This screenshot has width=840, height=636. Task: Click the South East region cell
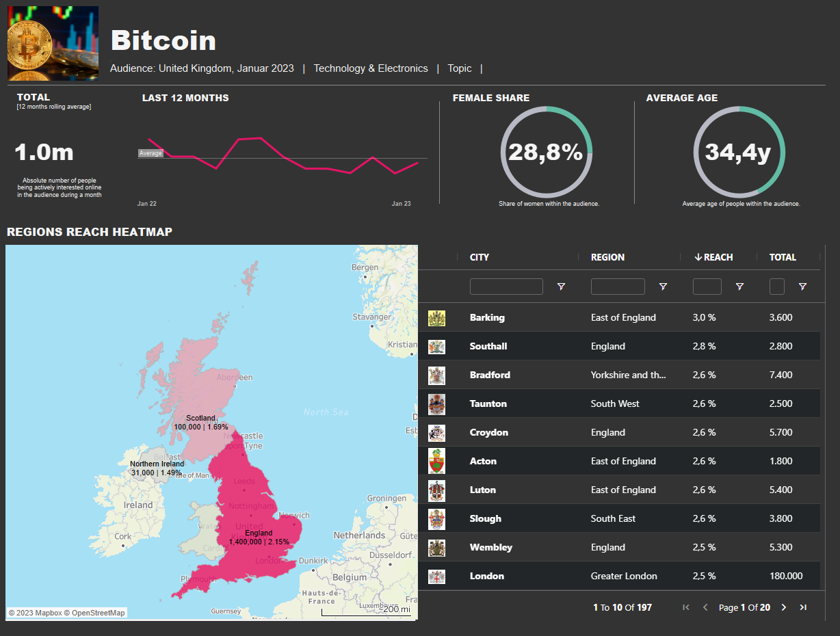613,518
